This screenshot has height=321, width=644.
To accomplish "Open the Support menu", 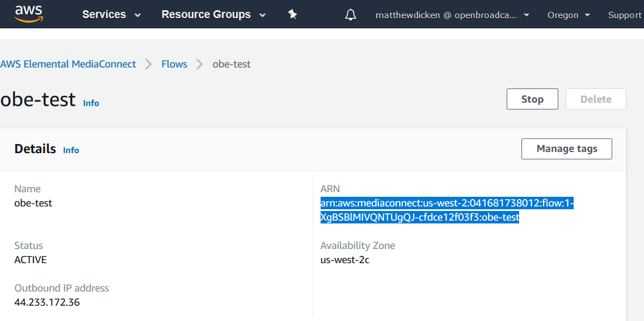I will pyautogui.click(x=625, y=15).
